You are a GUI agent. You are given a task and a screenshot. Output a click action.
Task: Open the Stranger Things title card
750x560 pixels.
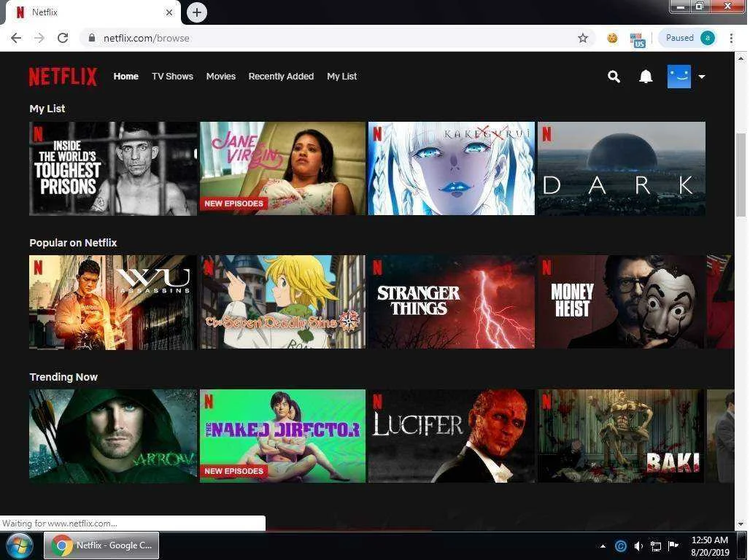point(451,302)
